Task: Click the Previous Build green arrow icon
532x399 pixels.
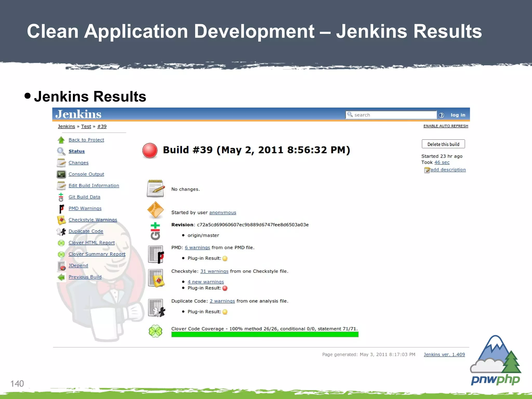Action: (61, 277)
